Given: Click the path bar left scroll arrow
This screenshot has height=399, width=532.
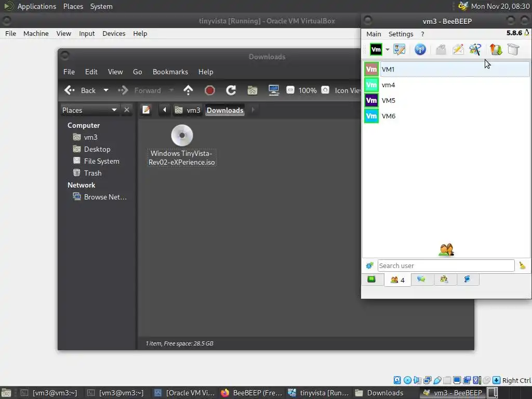Looking at the screenshot, I should coord(165,110).
